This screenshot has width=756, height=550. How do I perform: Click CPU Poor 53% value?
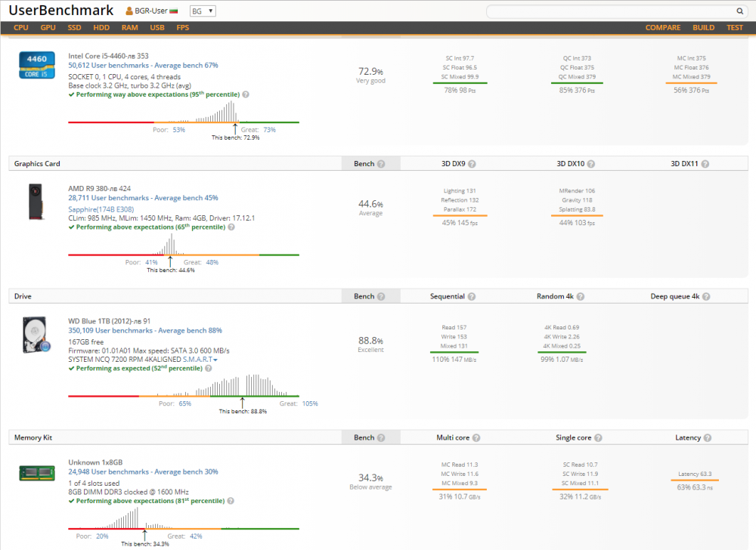179,129
